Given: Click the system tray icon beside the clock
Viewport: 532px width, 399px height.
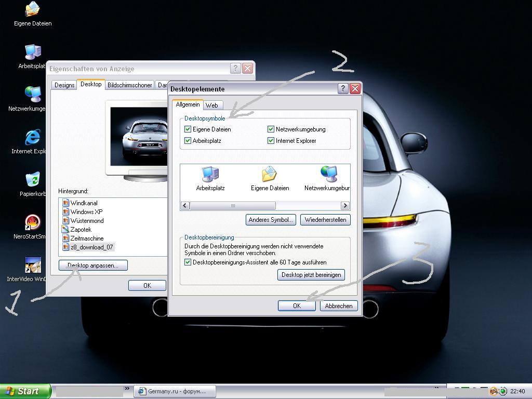Looking at the screenshot, I should tap(503, 391).
